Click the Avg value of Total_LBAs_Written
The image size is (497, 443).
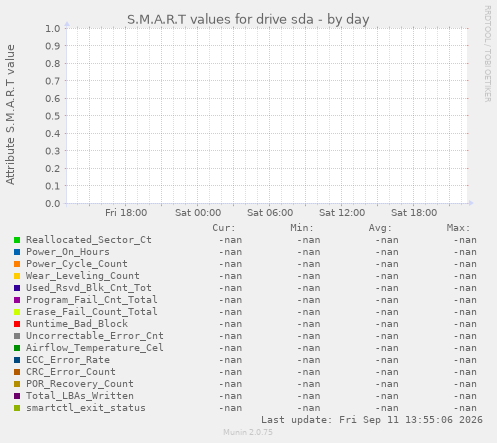(387, 396)
